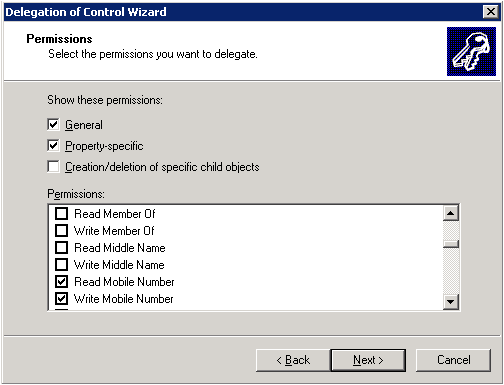Click the permissions list scroll down arrow
The image size is (504, 385).
(451, 302)
